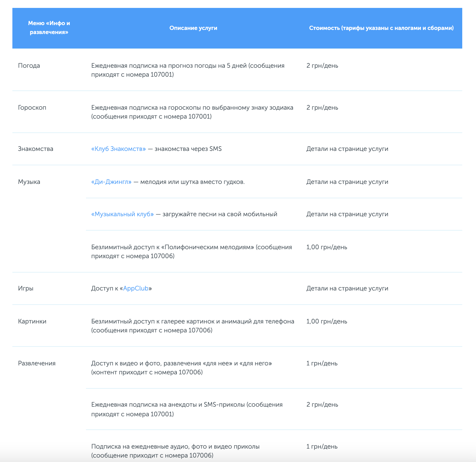476x462 pixels.
Task: Open the AppClub link
Action: (x=136, y=288)
